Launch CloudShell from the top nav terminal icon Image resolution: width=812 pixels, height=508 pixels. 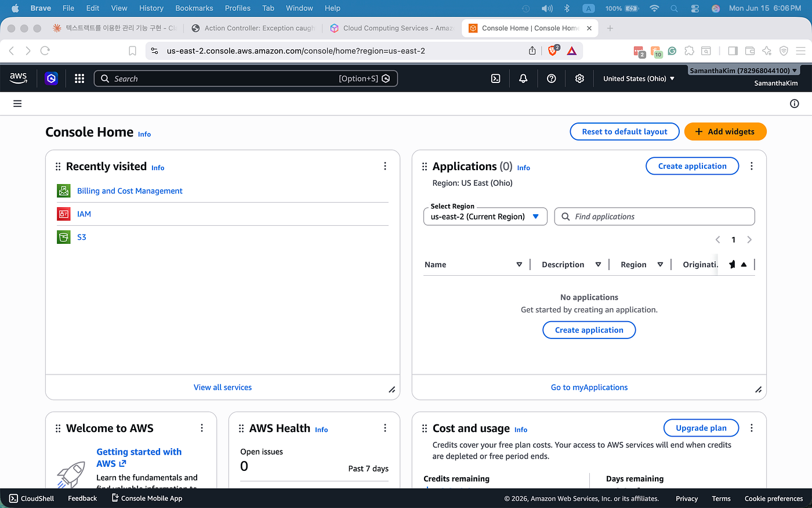(x=495, y=78)
